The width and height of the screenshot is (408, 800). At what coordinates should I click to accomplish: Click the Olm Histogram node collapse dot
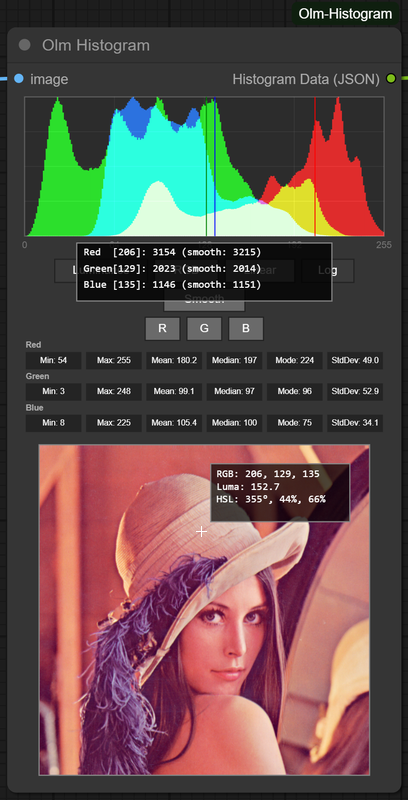24,45
